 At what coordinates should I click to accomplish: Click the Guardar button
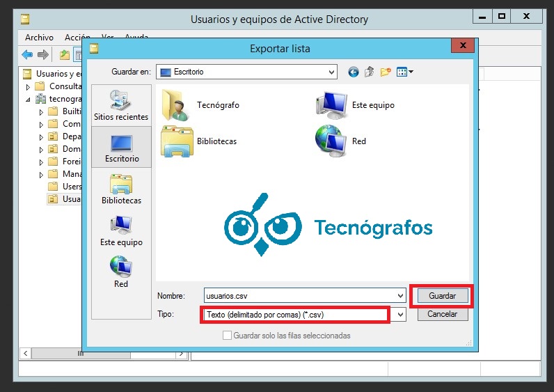442,296
